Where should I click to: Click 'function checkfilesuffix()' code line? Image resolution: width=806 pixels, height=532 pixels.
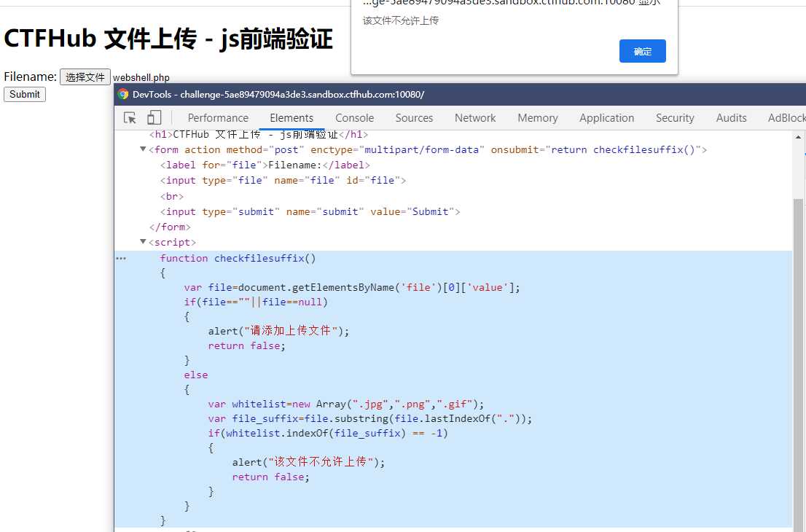[238, 258]
